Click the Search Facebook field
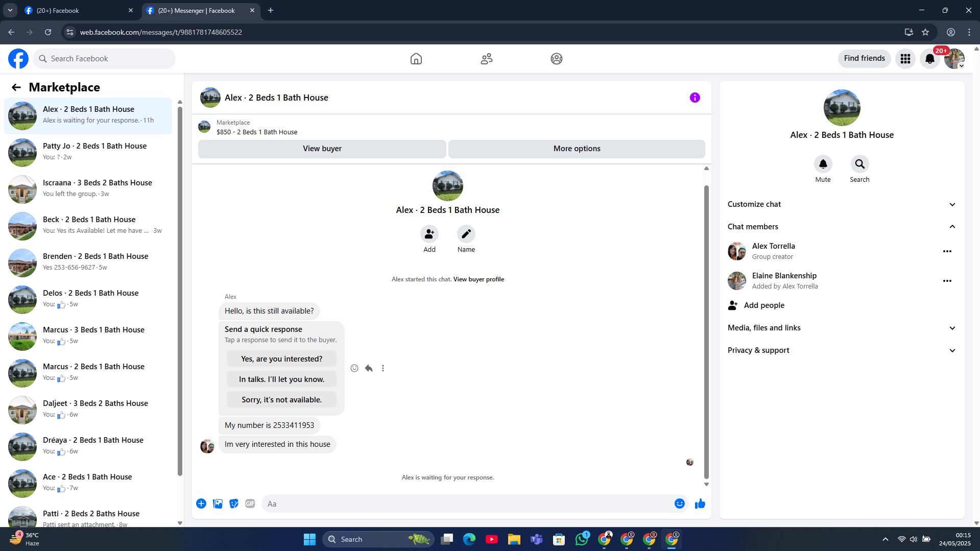 tap(105, 59)
